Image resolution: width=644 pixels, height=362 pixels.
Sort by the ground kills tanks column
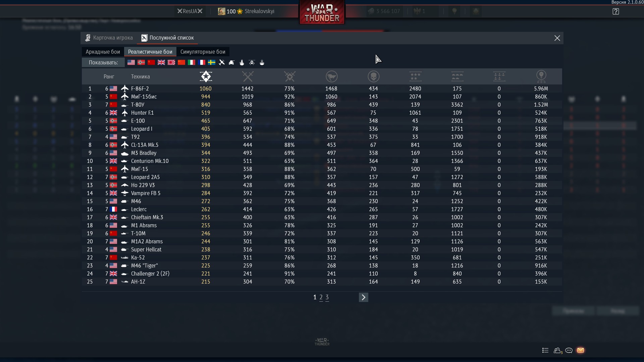457,76
